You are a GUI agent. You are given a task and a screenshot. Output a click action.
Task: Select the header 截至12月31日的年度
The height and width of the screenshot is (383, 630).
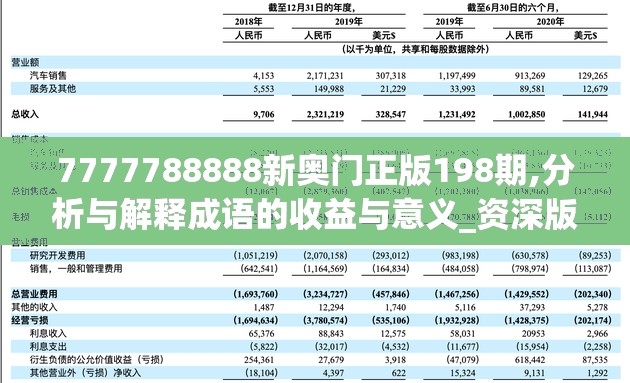312,7
